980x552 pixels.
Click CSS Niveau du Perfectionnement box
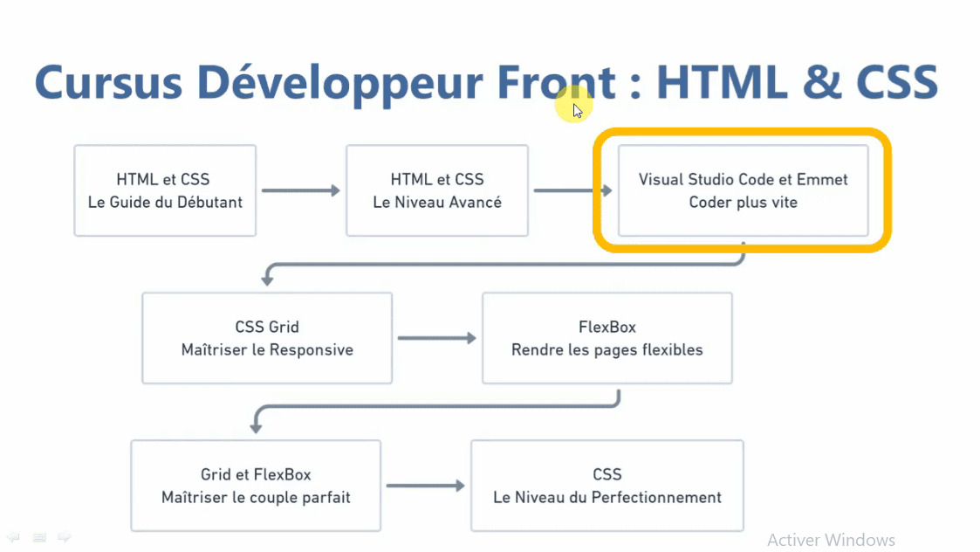pyautogui.click(x=607, y=486)
